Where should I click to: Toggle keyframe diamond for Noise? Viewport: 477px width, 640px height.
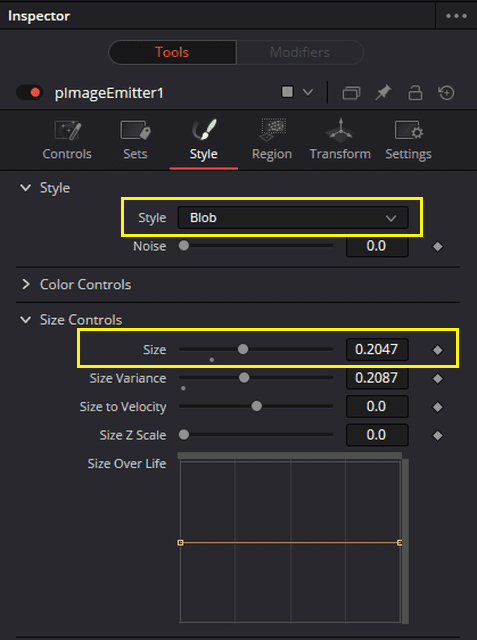pyautogui.click(x=438, y=247)
